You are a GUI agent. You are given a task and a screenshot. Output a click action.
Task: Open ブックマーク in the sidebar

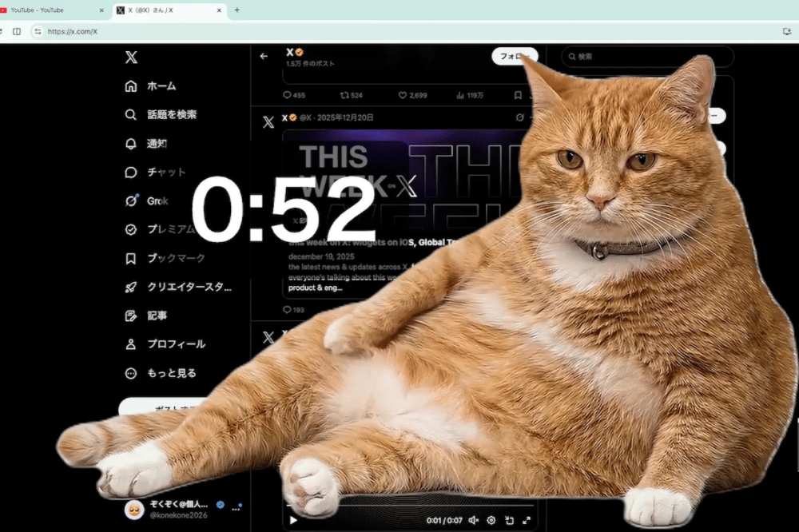pyautogui.click(x=165, y=258)
